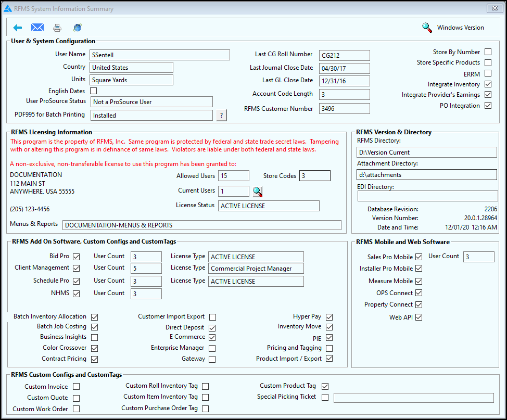Enable Pricing and Tagging checkbox
Screen dimensions: 507x420
[x=329, y=348]
